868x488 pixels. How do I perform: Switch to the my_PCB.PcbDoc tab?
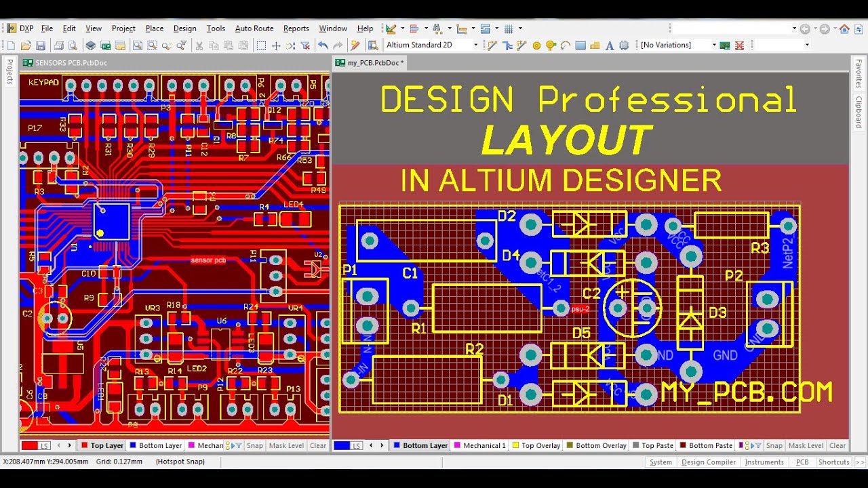[370, 63]
